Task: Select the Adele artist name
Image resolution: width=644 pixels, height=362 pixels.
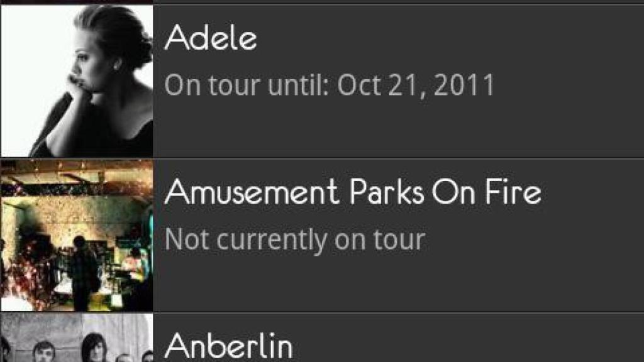Action: click(x=210, y=39)
